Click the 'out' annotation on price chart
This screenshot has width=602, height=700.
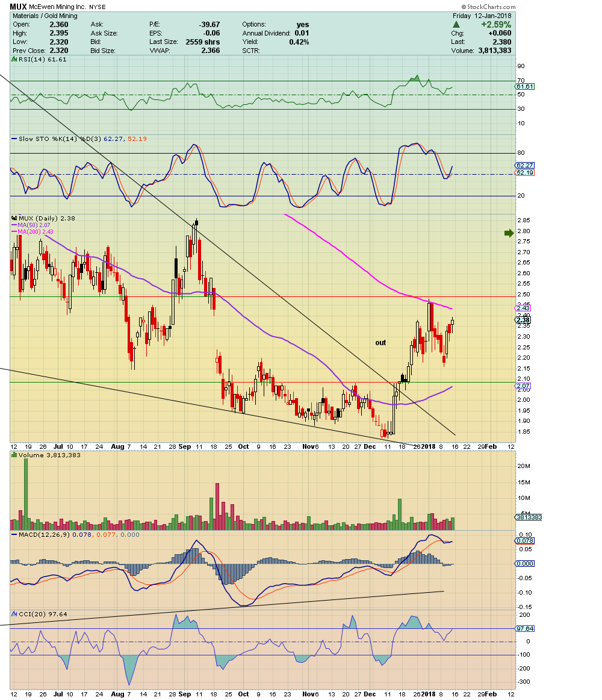coord(380,343)
